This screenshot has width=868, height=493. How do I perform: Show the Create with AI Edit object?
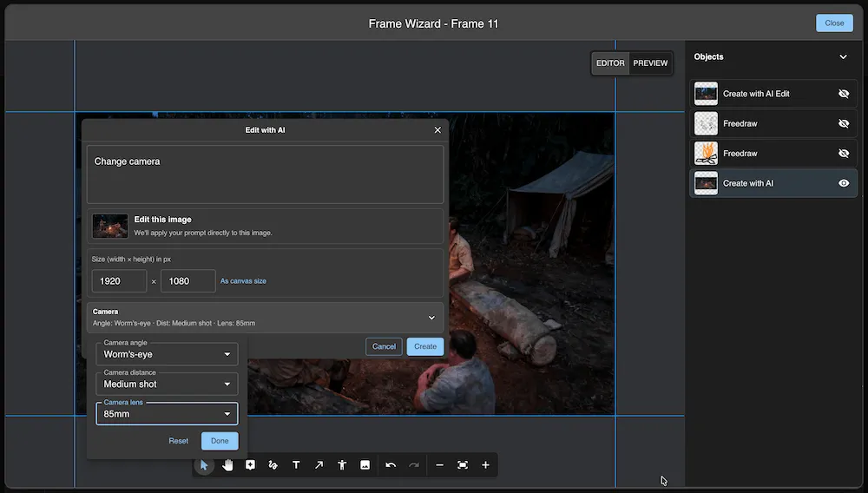844,94
